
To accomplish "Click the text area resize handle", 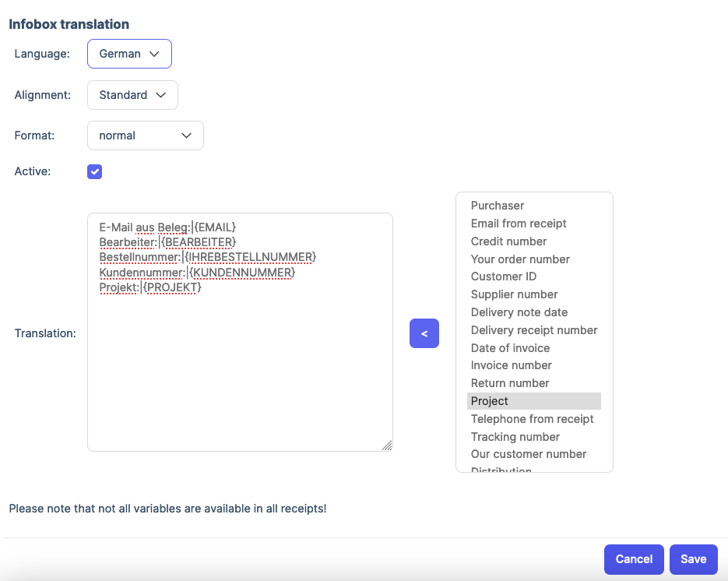I will click(387, 445).
